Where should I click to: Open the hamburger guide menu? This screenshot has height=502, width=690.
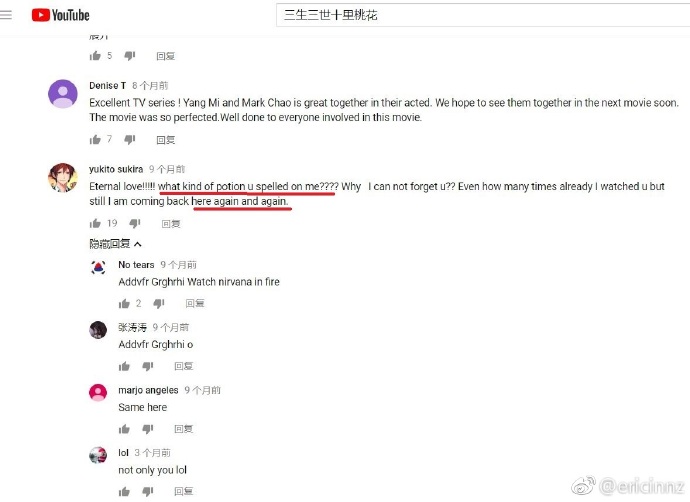[x=6, y=15]
